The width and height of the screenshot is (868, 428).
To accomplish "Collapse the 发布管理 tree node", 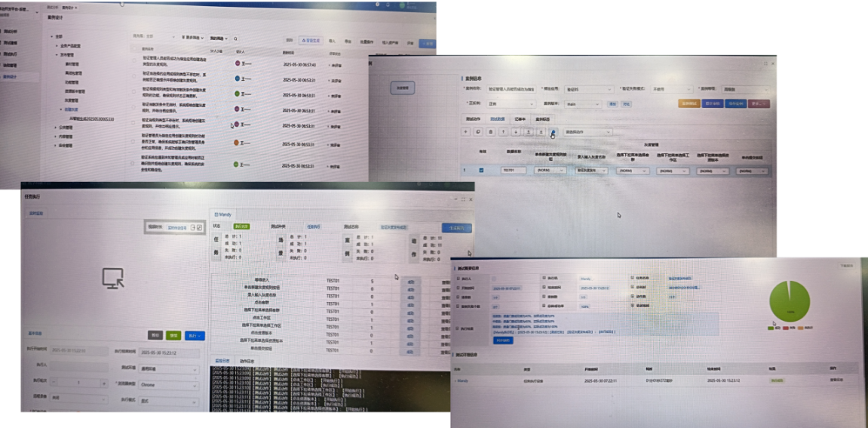I will 56,55.
